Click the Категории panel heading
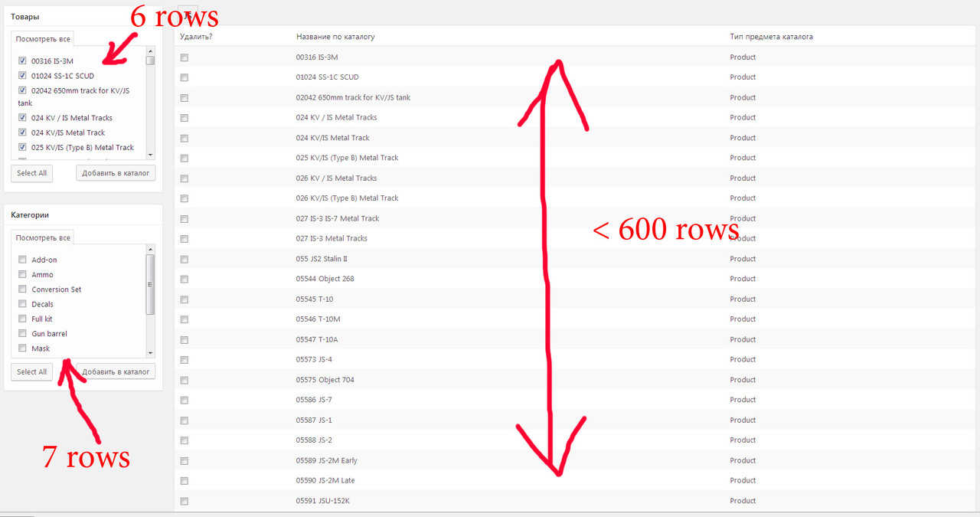This screenshot has height=517, width=980. coord(30,215)
